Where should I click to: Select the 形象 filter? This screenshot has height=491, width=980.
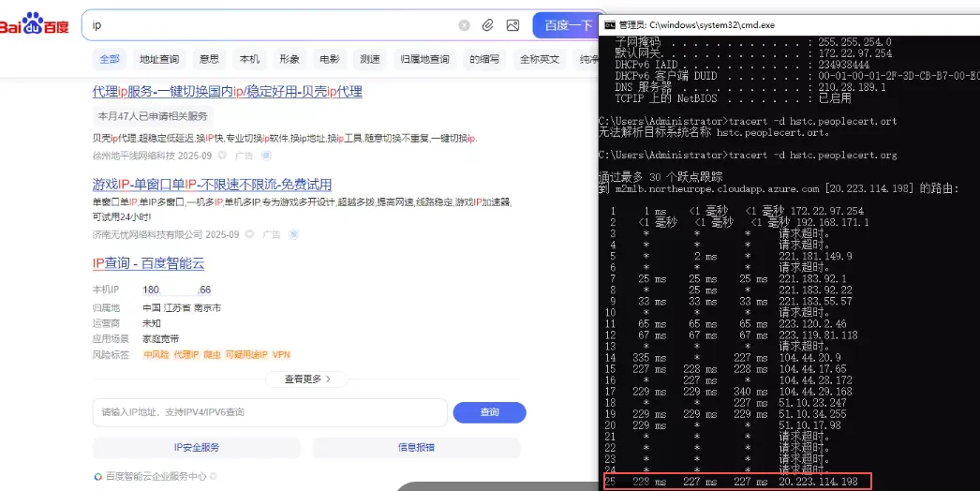[290, 59]
